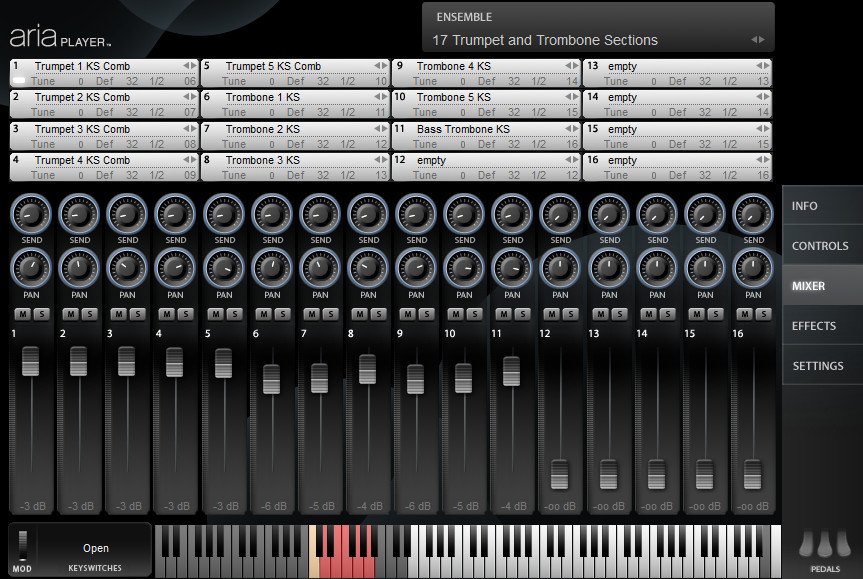
Task: Select slot 2 Trumpet 2 KS Comb
Action: pos(104,104)
